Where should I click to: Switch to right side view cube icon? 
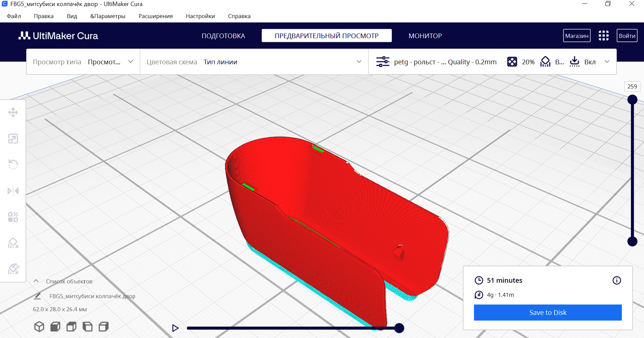tap(104, 327)
